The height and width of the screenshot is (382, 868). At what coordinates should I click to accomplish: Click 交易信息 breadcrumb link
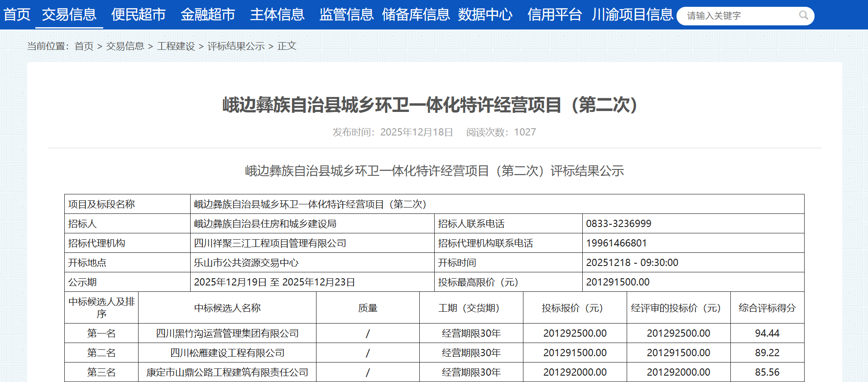click(x=125, y=46)
